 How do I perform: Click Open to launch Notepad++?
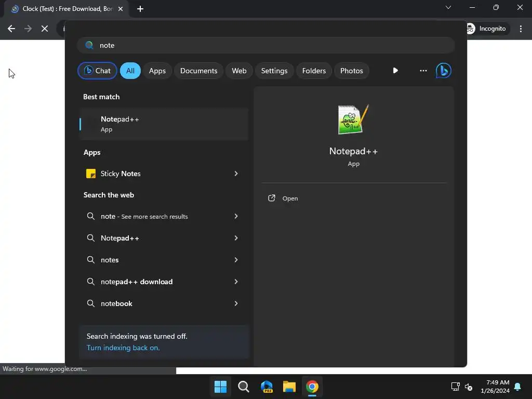tap(290, 198)
